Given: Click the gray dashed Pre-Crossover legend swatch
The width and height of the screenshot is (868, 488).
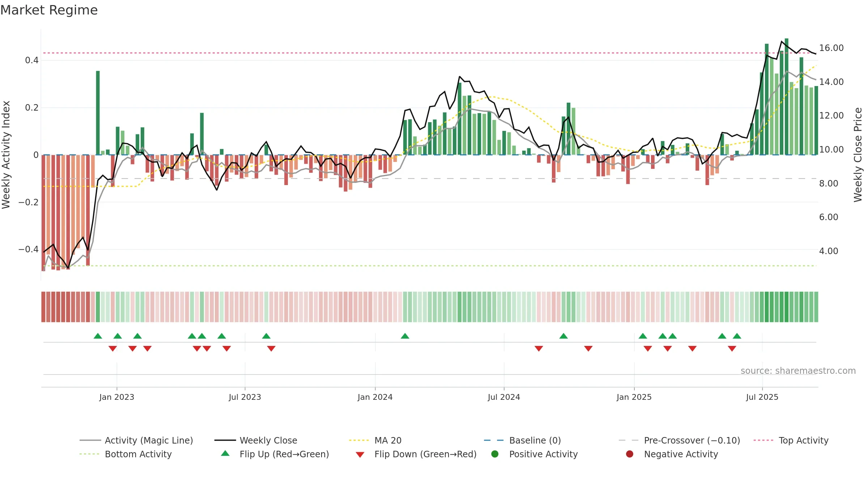Looking at the screenshot, I should [629, 440].
